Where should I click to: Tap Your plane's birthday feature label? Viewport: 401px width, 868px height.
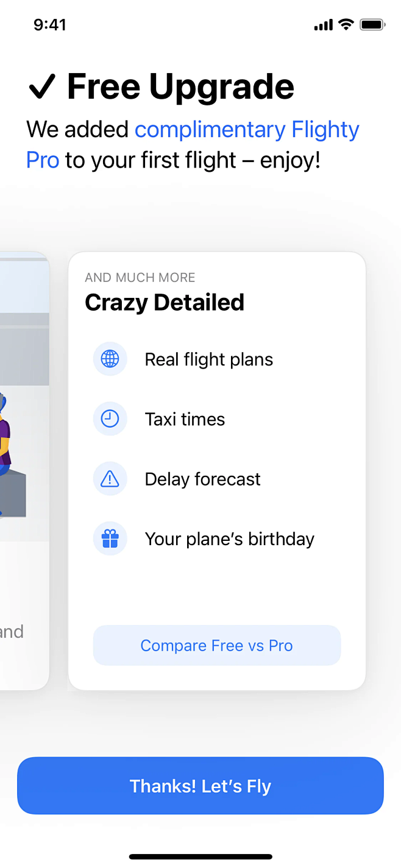tap(229, 539)
